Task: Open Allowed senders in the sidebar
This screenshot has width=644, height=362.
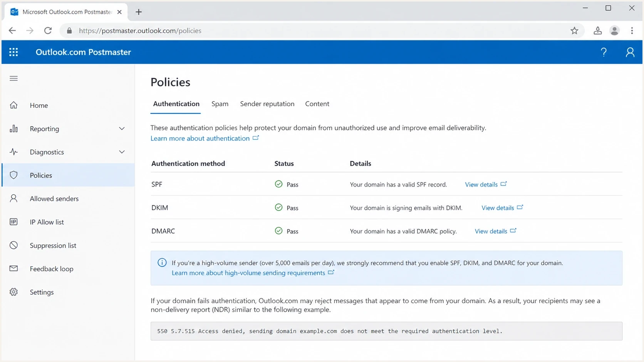Action: pyautogui.click(x=68, y=199)
